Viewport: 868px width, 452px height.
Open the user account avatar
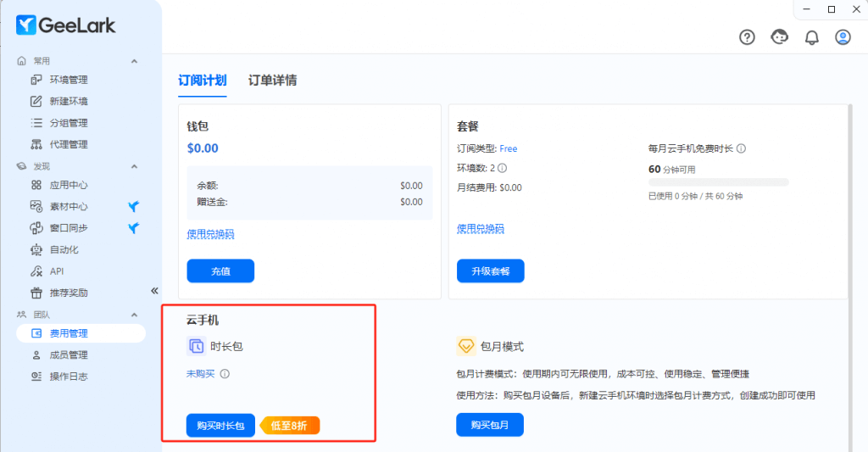pos(843,37)
